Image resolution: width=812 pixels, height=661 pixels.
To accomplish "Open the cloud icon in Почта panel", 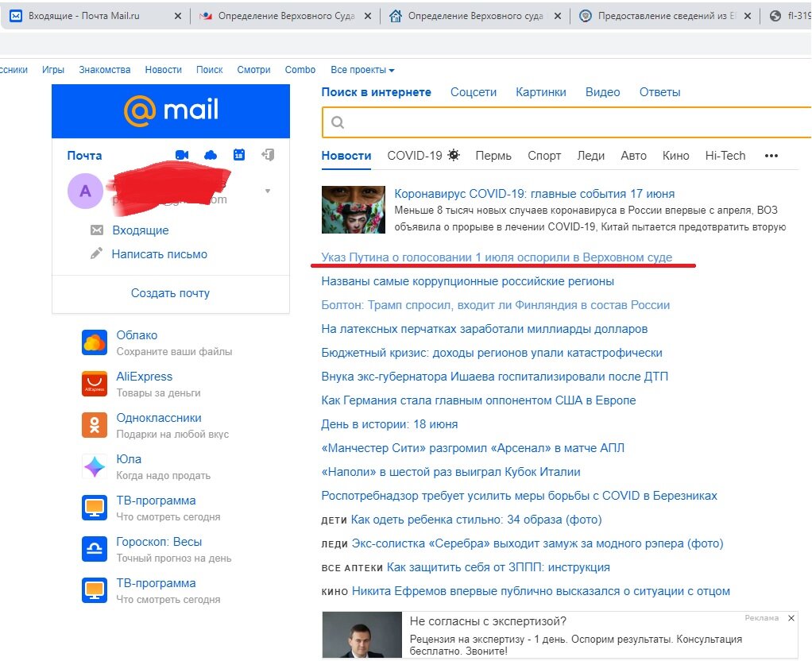I will (x=211, y=155).
